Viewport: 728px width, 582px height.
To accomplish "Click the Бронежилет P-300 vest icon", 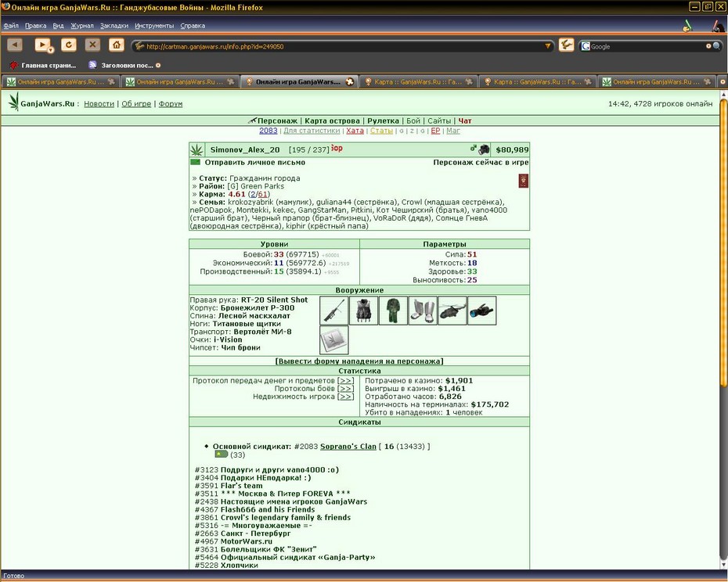I will click(x=363, y=311).
